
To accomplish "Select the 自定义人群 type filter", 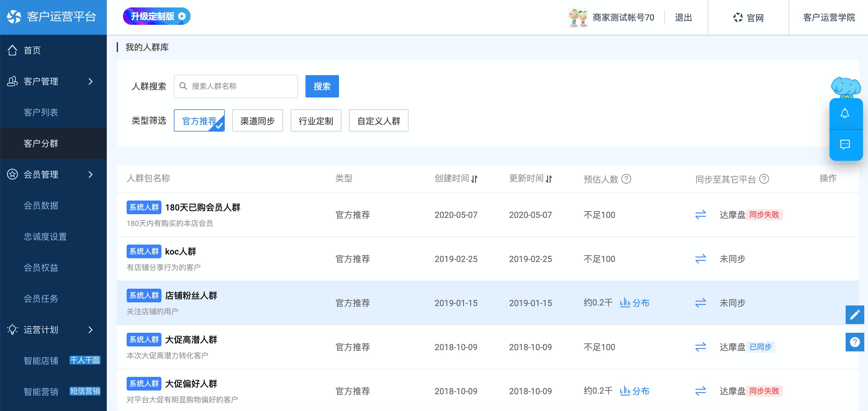I will [x=378, y=121].
